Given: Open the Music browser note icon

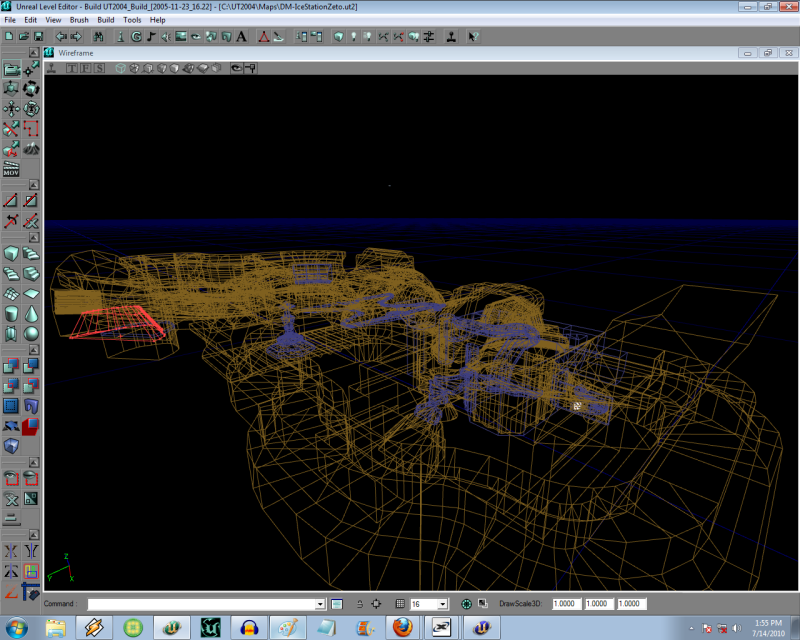Looking at the screenshot, I should (x=151, y=37).
